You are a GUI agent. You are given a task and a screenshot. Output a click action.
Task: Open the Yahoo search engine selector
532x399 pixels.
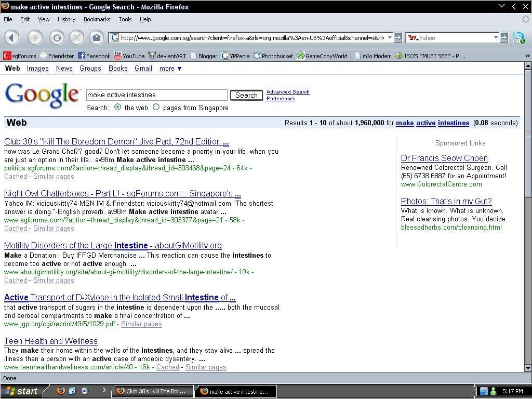pos(413,37)
